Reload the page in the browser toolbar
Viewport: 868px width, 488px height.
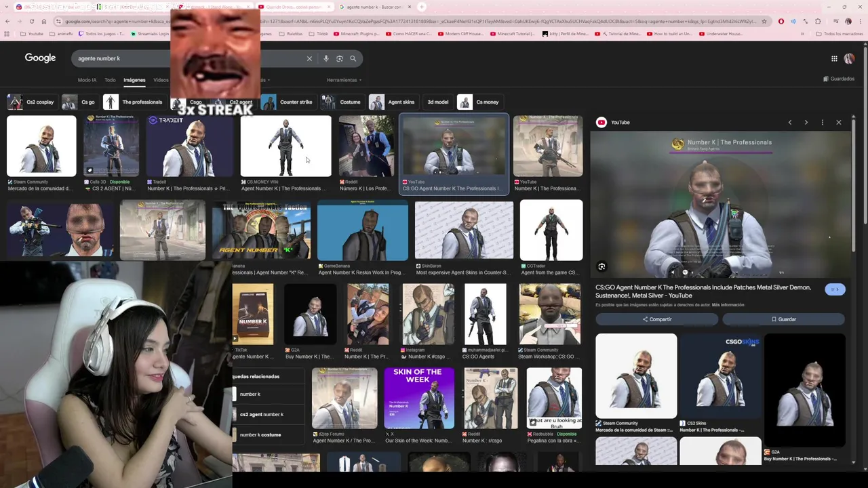point(31,21)
